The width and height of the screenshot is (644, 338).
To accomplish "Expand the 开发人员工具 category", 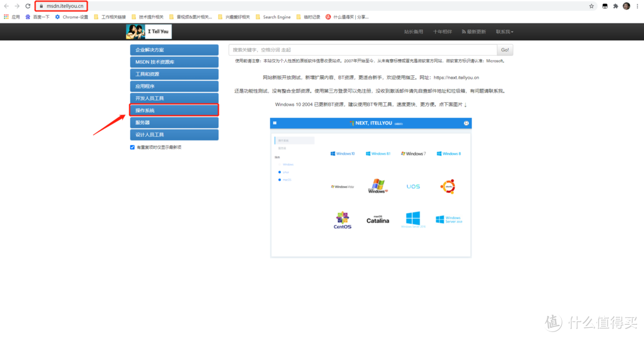I will pos(174,99).
